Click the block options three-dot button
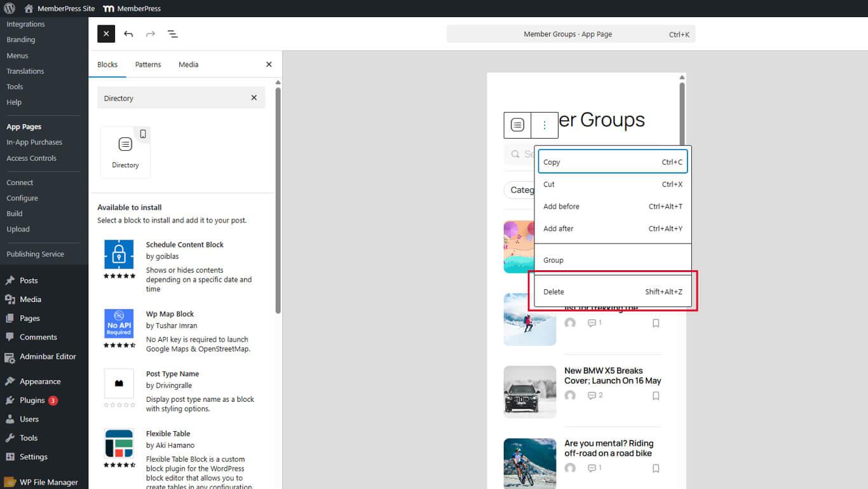Screen dimensions: 868x489 (x=544, y=125)
